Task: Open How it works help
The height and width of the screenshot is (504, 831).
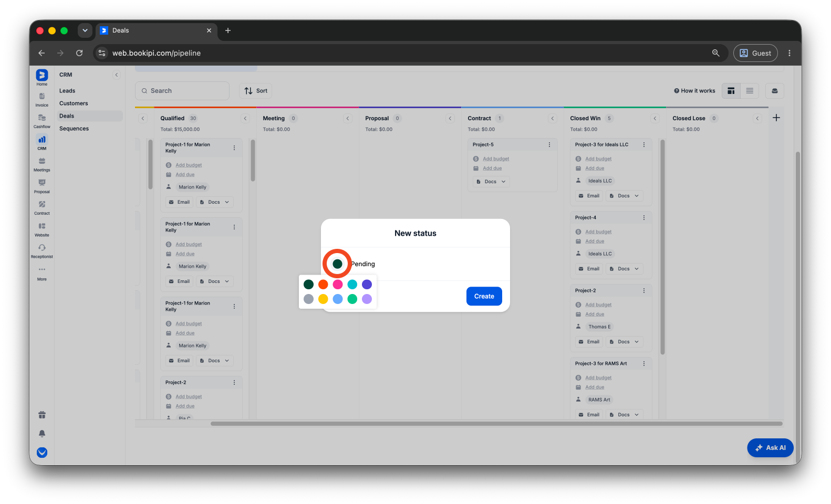Action: [694, 91]
